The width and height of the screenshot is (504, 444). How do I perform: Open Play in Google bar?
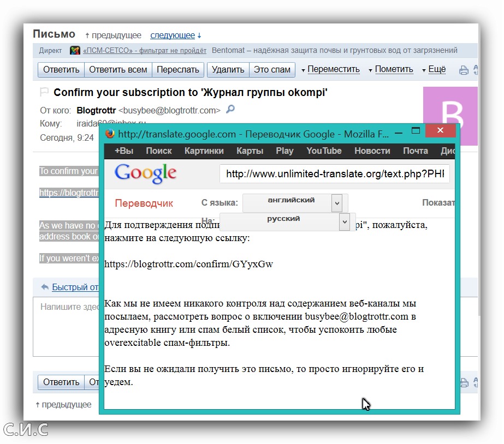[x=284, y=151]
